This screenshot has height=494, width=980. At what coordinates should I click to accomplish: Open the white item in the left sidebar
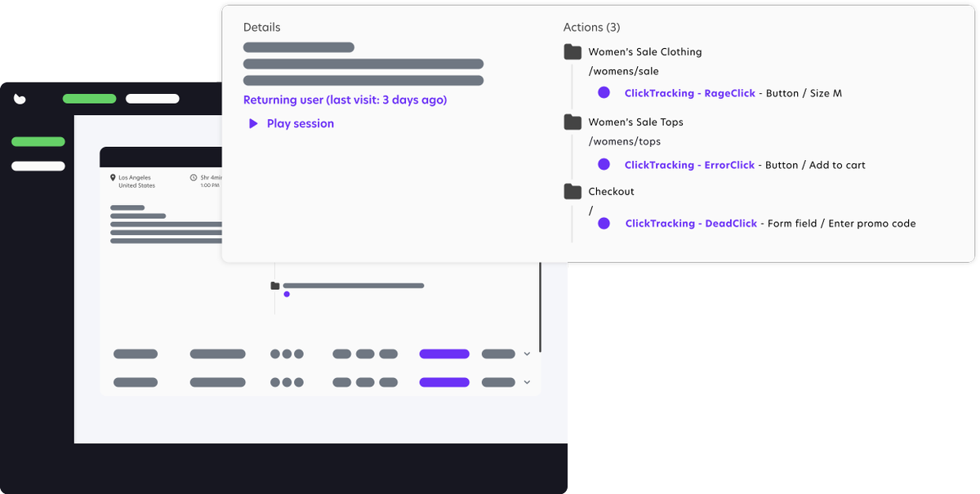pos(38,166)
